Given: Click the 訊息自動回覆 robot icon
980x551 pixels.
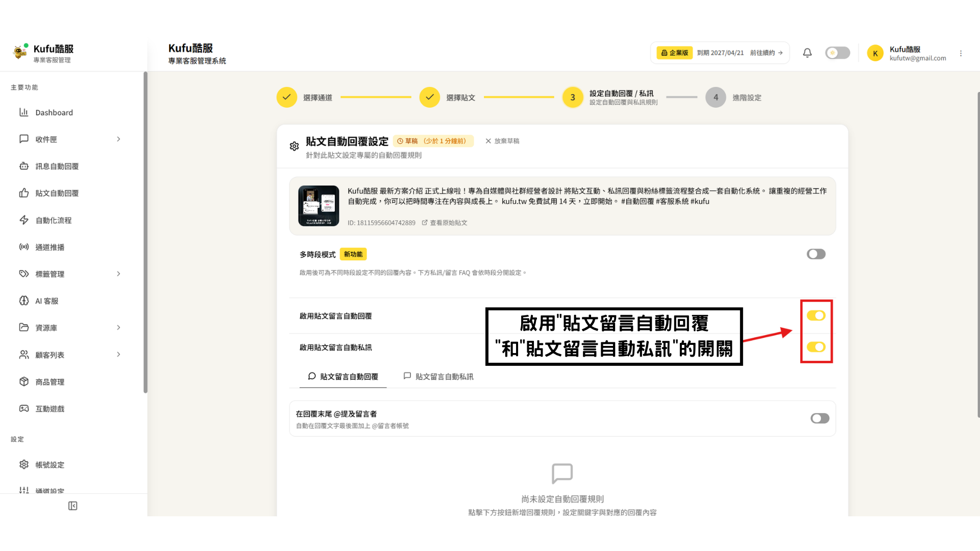Looking at the screenshot, I should click(24, 166).
